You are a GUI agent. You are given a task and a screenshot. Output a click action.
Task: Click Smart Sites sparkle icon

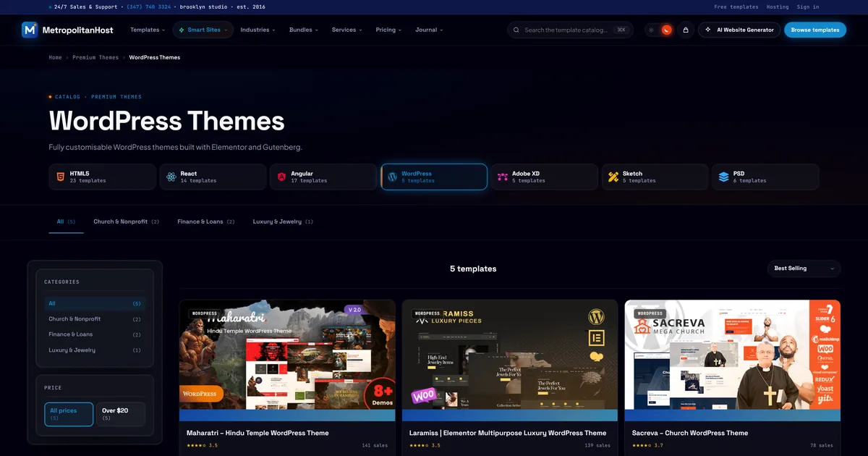coord(182,30)
